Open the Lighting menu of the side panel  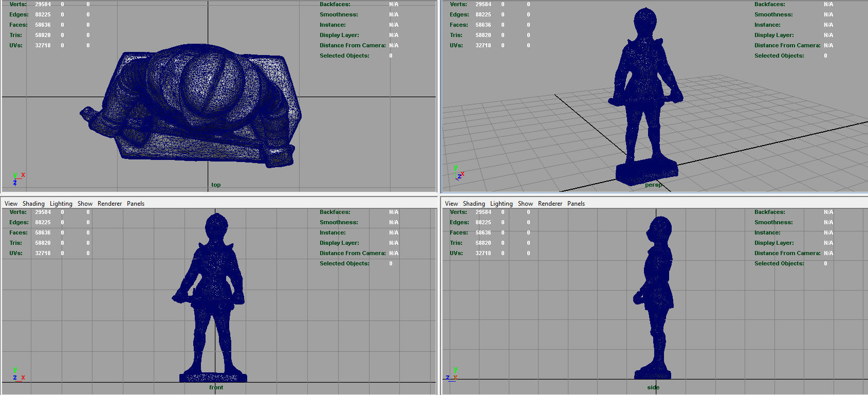click(x=502, y=204)
